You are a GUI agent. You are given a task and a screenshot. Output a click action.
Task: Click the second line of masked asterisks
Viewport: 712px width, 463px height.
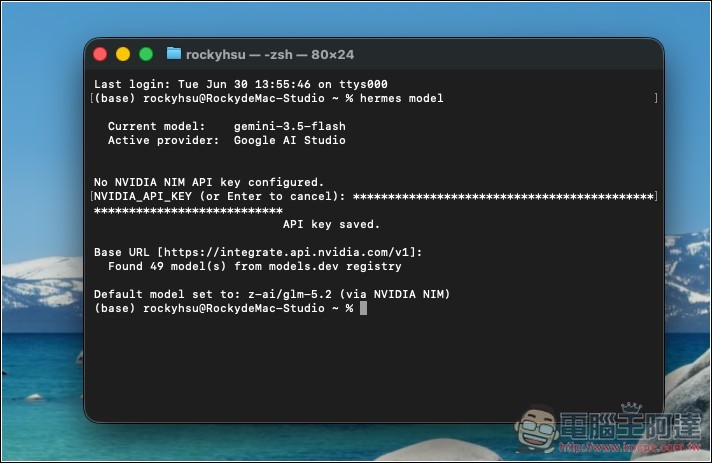coord(188,210)
